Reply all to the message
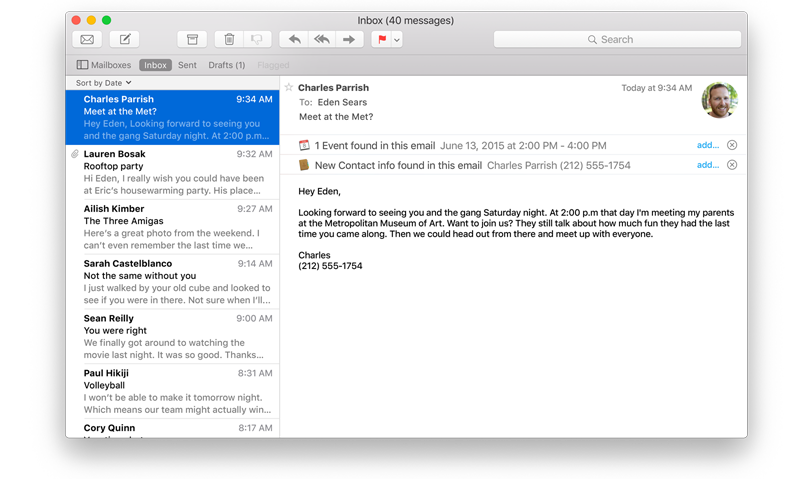 pos(322,39)
